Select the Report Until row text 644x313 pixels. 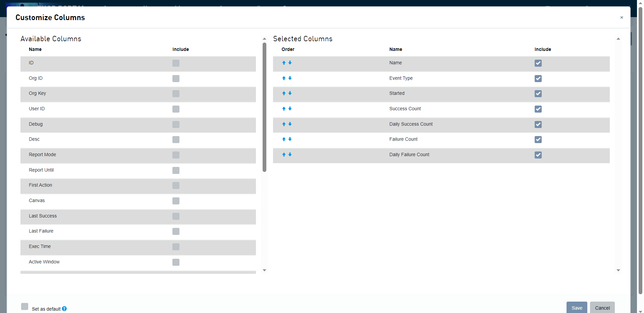(41, 170)
